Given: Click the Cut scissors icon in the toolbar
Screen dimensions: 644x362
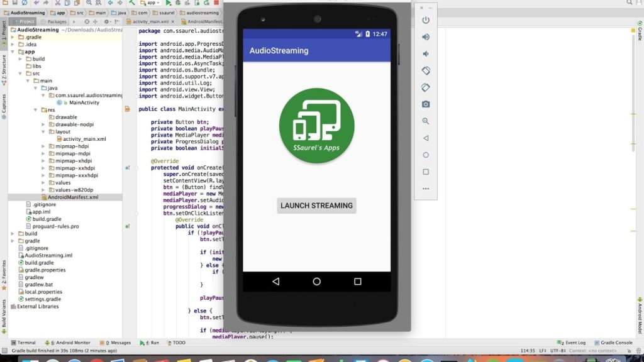Looking at the screenshot, I should (58, 3).
